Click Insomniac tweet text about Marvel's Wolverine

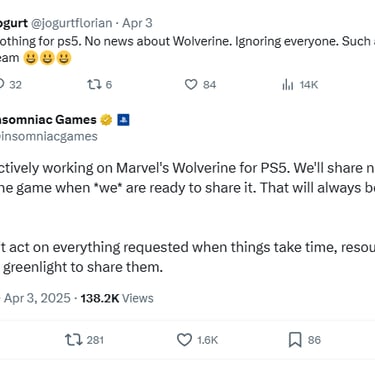coord(187,177)
